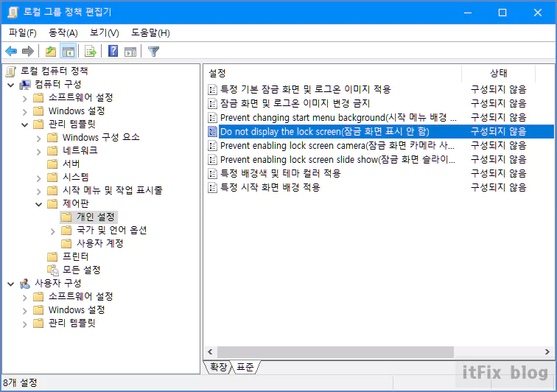Image resolution: width=557 pixels, height=392 pixels.
Task: Collapse the 제어판 node
Action: (39, 204)
